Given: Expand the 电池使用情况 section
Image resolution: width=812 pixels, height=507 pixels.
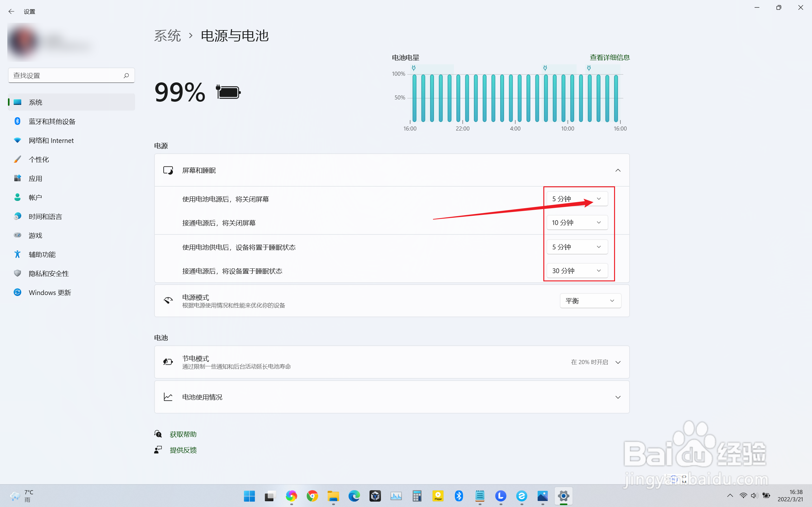Looking at the screenshot, I should click(618, 397).
